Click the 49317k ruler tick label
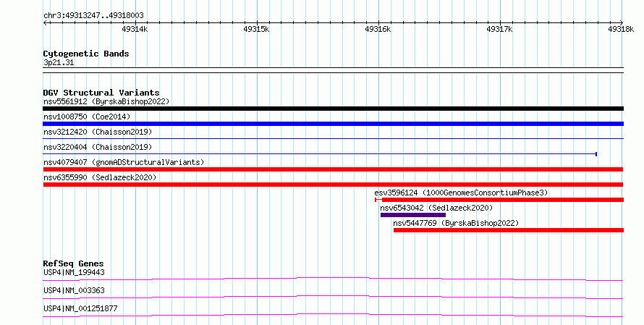Viewport: 644px width, 325px height. [x=499, y=29]
